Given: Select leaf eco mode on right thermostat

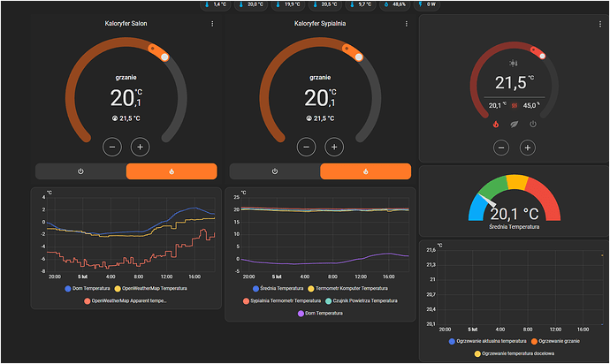Looking at the screenshot, I should (514, 125).
